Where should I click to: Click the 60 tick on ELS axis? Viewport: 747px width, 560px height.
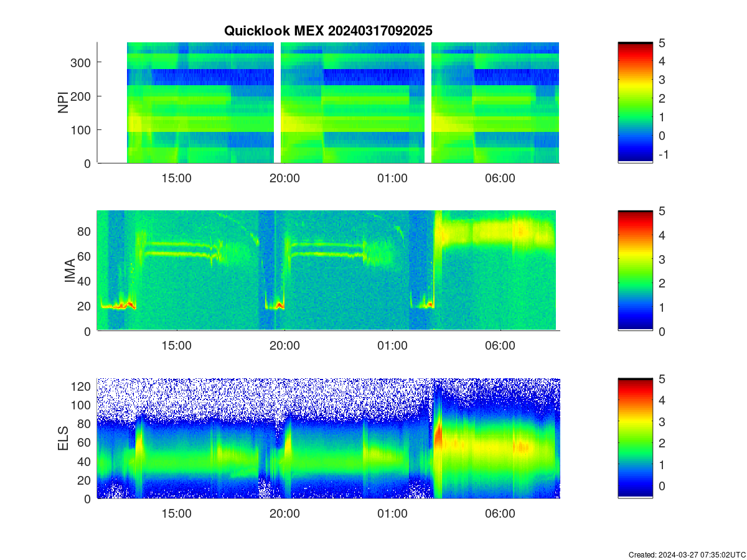tap(85, 442)
